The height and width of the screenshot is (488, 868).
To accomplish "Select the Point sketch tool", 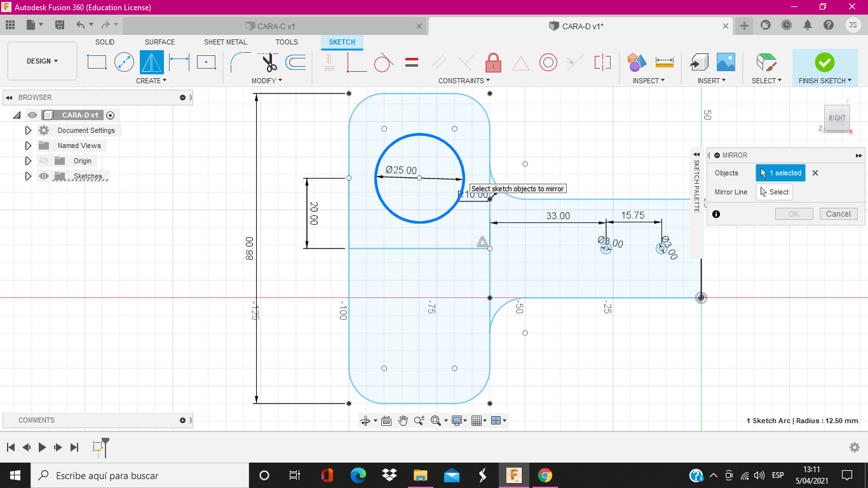I will coord(206,62).
